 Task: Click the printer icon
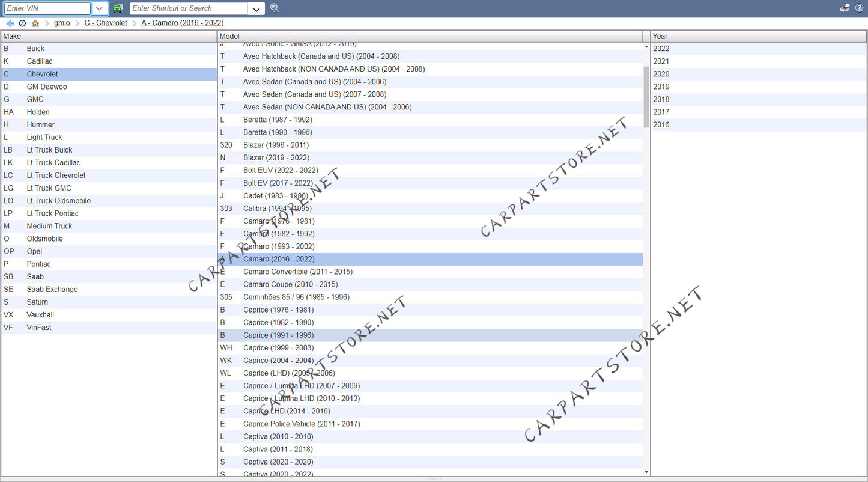[x=845, y=8]
